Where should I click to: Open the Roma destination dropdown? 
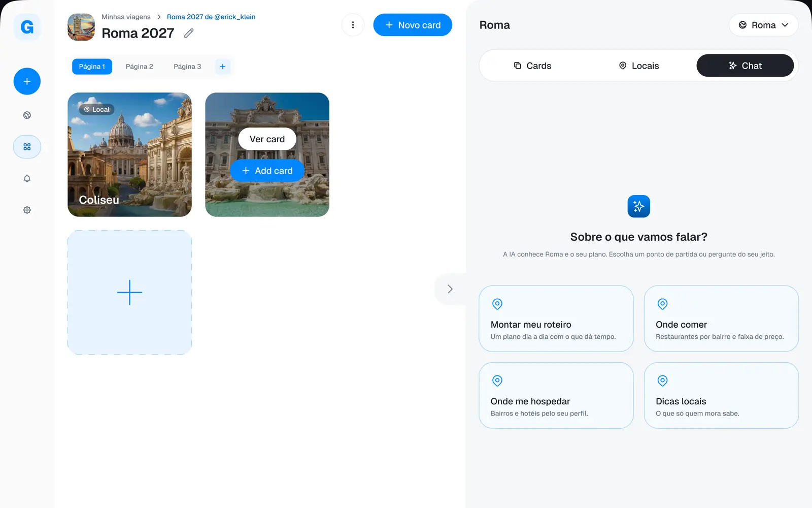763,25
